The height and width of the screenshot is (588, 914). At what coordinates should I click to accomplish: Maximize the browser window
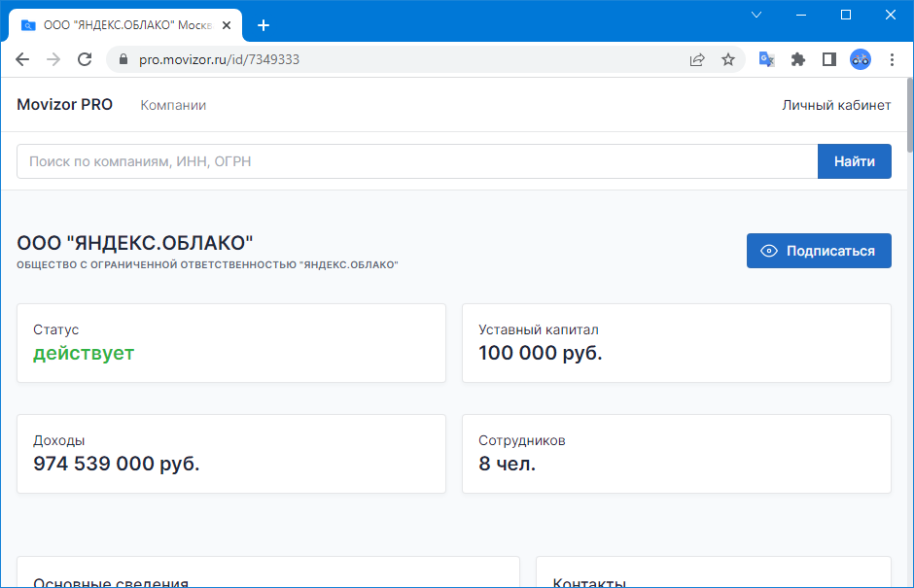[846, 15]
